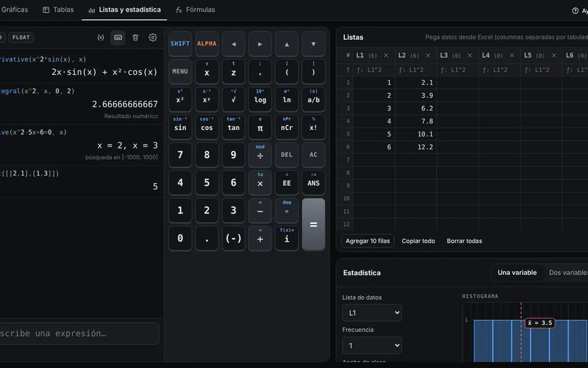The width and height of the screenshot is (588, 368).
Task: Click the Agregar 10 filas button
Action: tap(367, 241)
